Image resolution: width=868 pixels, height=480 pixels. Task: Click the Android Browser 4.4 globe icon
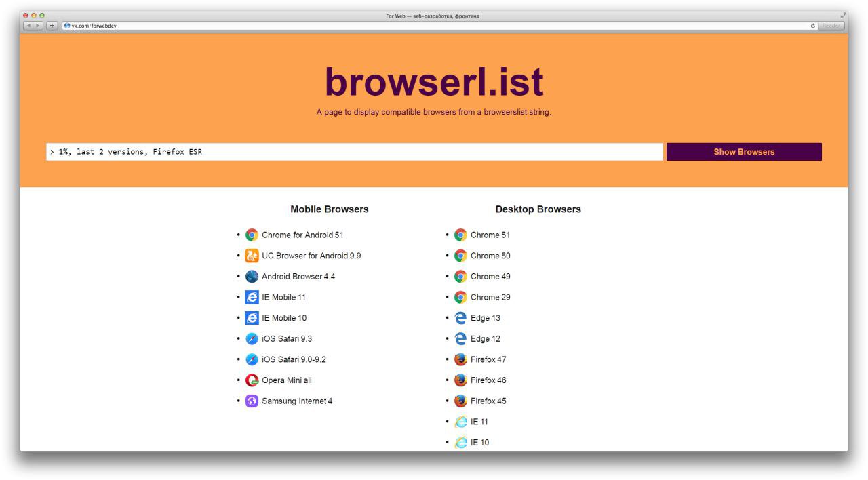252,277
